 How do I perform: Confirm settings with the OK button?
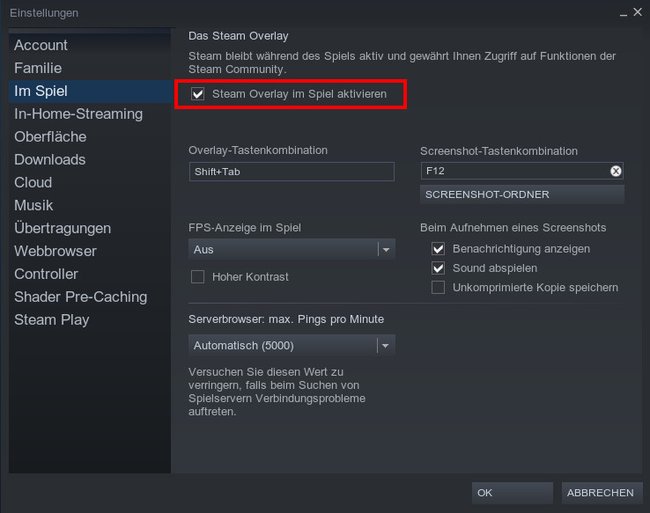pyautogui.click(x=512, y=493)
